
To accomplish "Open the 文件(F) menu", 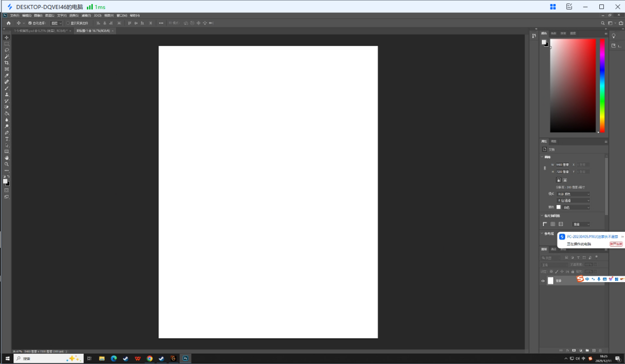I will coord(15,15).
